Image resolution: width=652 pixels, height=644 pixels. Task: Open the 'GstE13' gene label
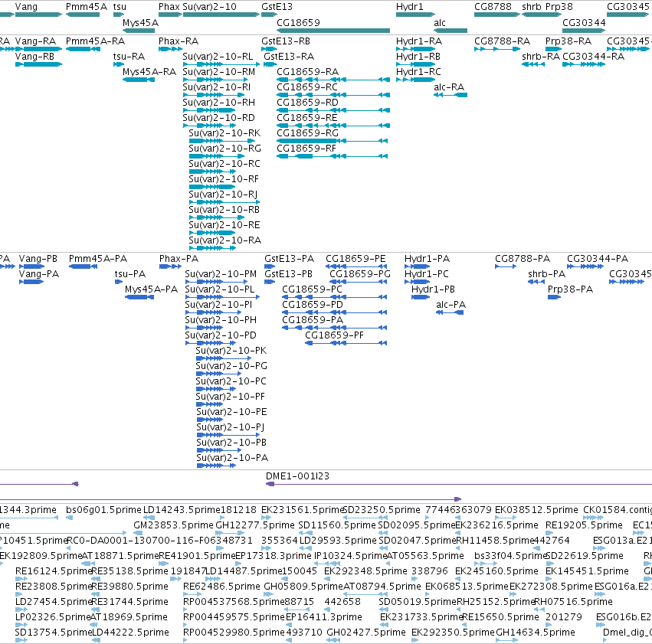[277, 7]
